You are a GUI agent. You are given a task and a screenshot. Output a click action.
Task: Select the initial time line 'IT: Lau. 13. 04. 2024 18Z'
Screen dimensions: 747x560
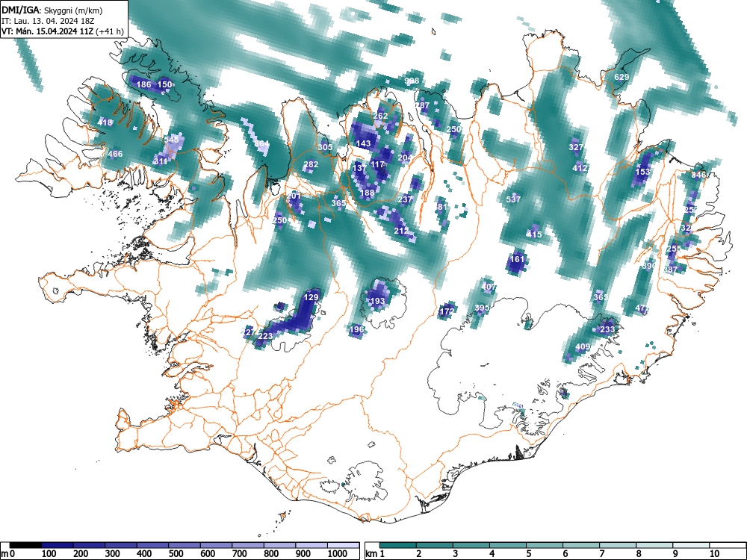coord(48,21)
